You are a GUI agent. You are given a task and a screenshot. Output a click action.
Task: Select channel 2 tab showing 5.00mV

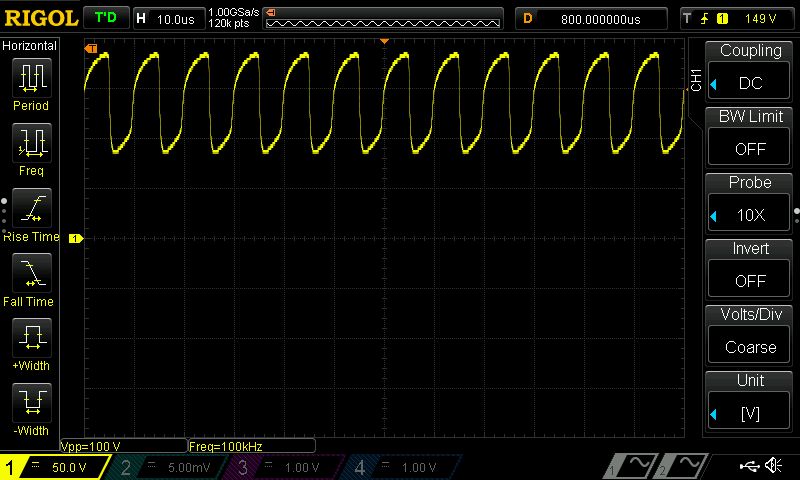click(166, 467)
